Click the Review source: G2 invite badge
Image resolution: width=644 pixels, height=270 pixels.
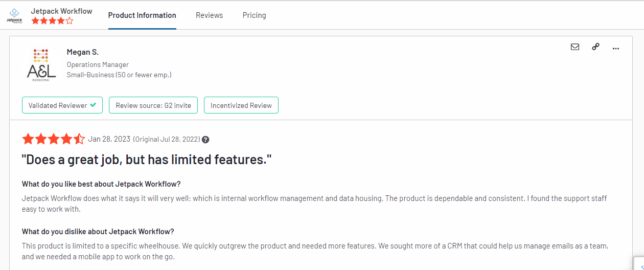[x=153, y=105]
